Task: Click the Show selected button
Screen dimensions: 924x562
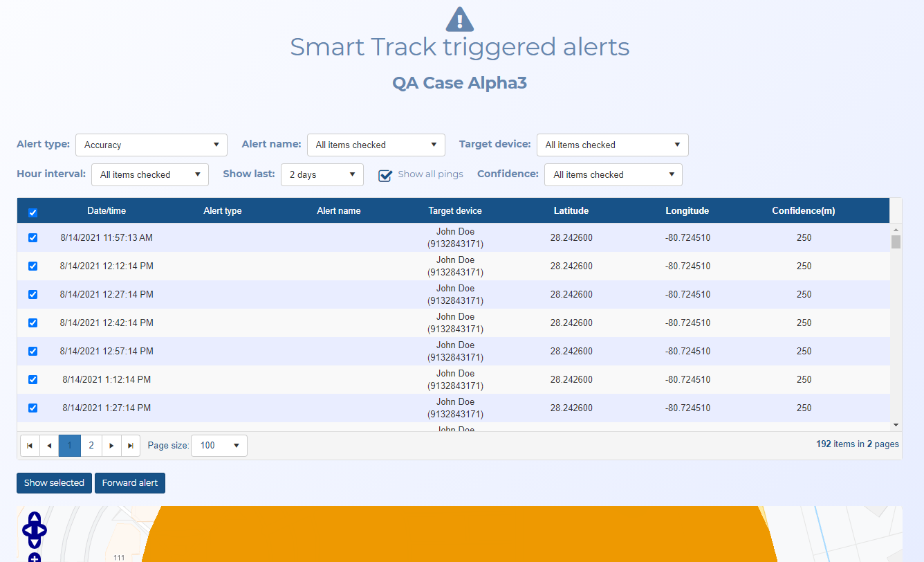Action: pos(54,483)
